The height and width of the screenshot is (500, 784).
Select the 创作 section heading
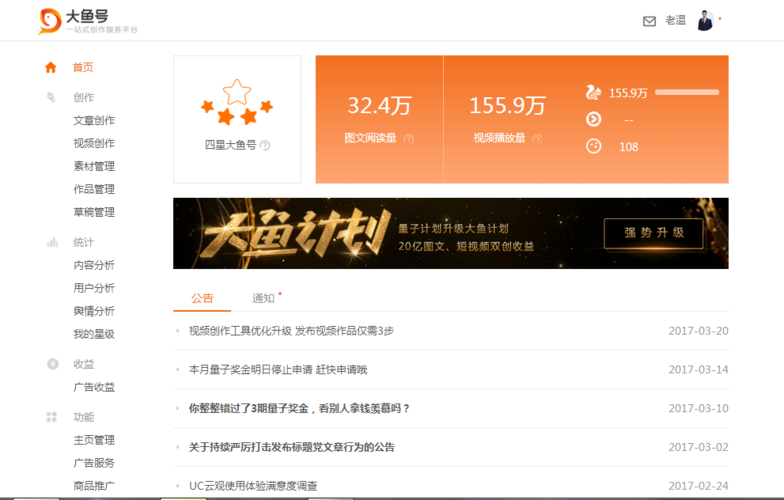84,98
